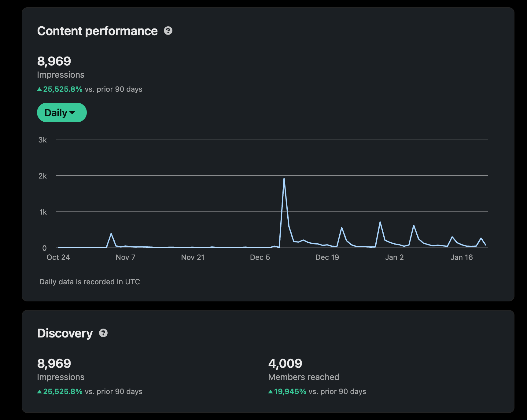Click the caret arrow inside the Daily button
527x420 pixels.
click(72, 113)
